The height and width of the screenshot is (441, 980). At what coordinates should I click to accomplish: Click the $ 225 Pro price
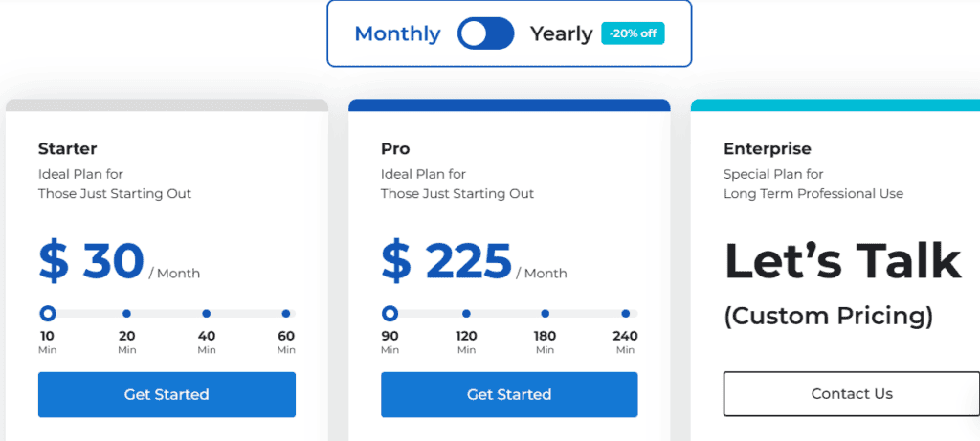pyautogui.click(x=447, y=261)
